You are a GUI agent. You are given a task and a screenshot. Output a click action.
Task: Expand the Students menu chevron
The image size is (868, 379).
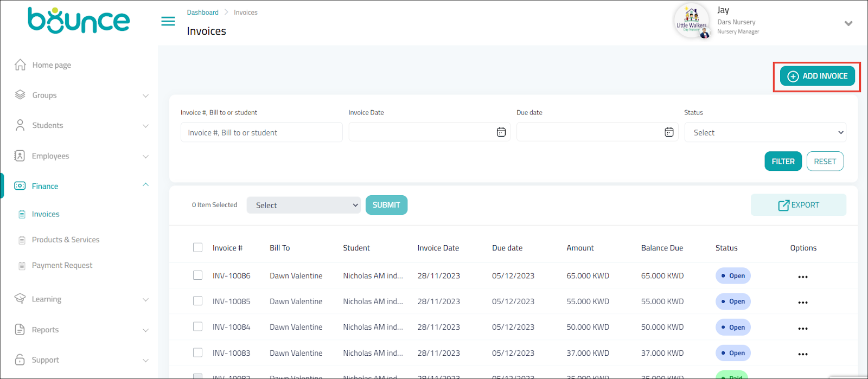click(x=145, y=126)
